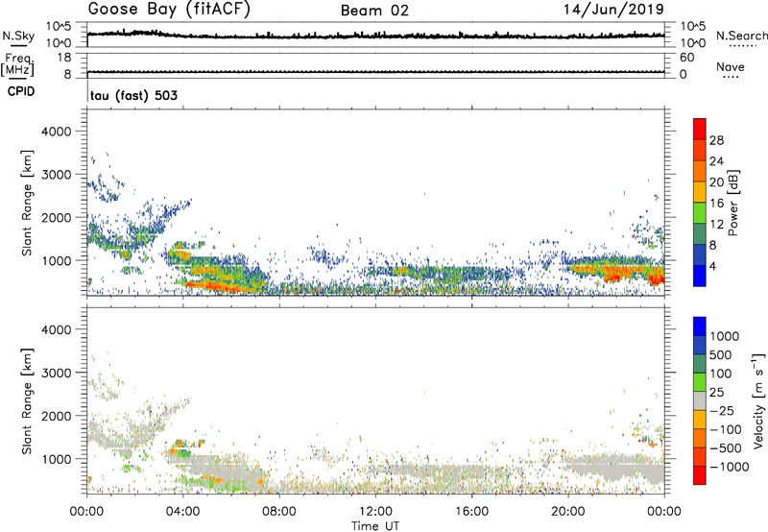Click the "500" velocity colorbar label
Viewport: 768px width, 532px height.
(721, 354)
